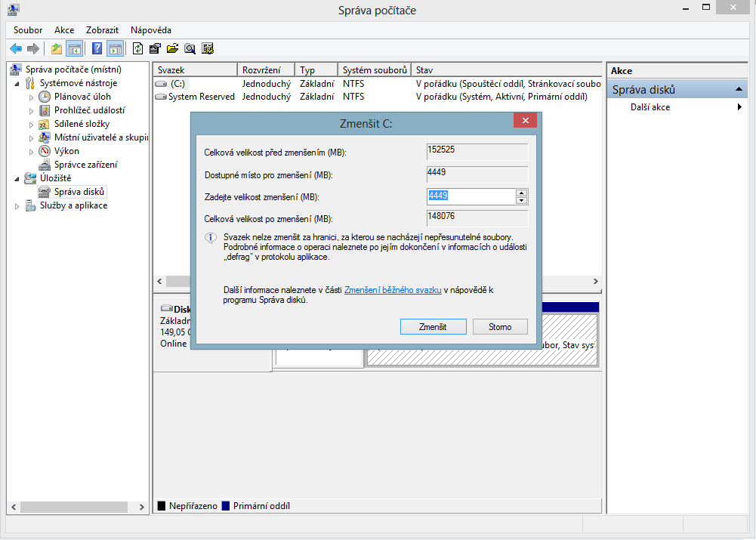Viewport: 756px width, 540px height.
Task: Expand the Služby a aplikace node
Action: [17, 206]
